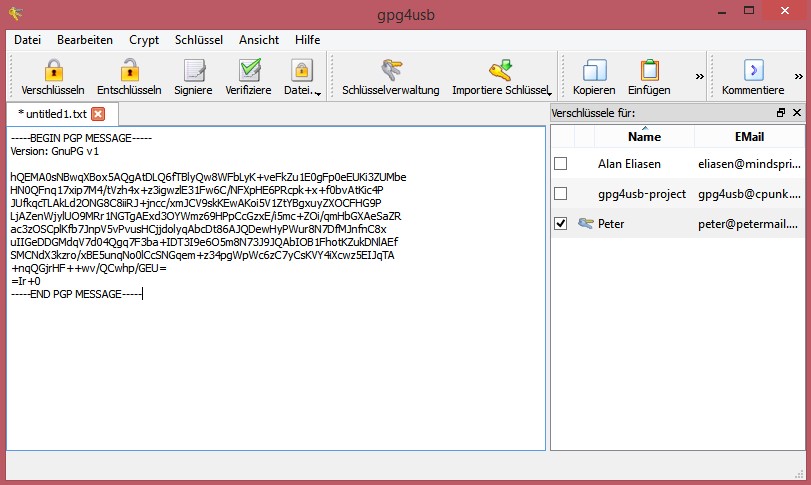Open the Schlüsselverwaltung key manager
This screenshot has height=485, width=811.
[390, 71]
